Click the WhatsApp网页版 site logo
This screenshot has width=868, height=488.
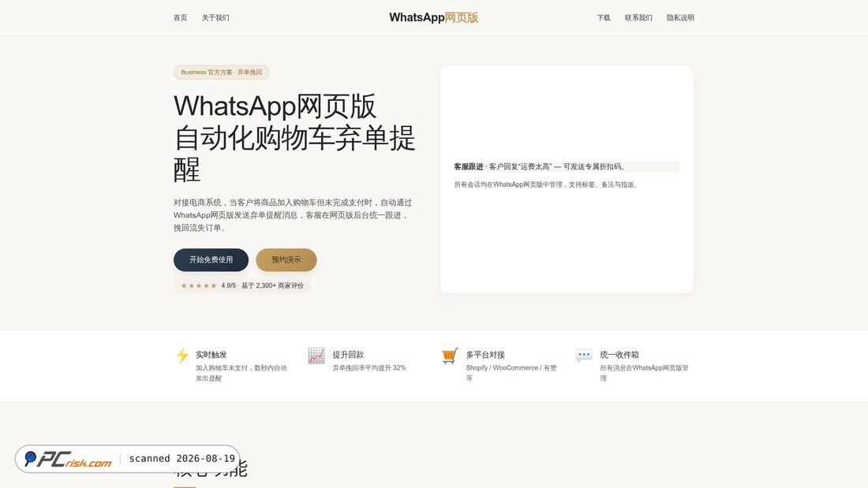[433, 17]
